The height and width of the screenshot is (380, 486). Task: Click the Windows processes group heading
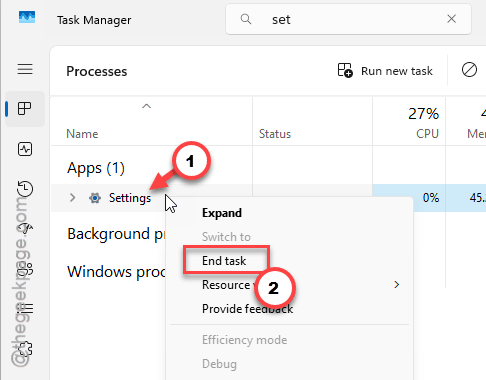[x=116, y=272]
